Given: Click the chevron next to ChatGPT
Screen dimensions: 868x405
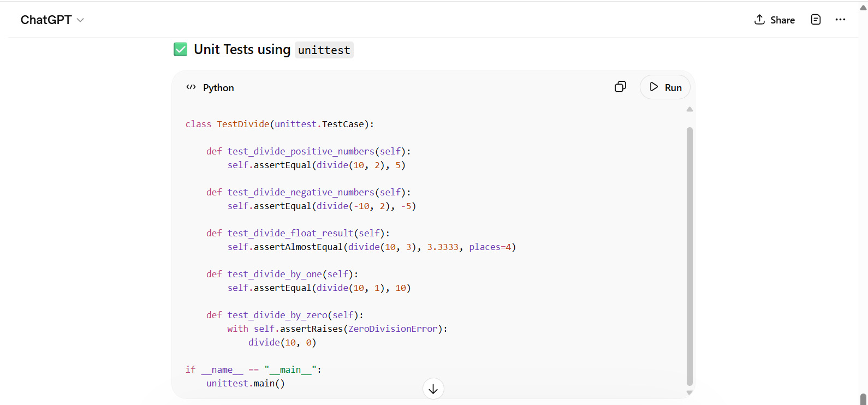Looking at the screenshot, I should click(80, 20).
